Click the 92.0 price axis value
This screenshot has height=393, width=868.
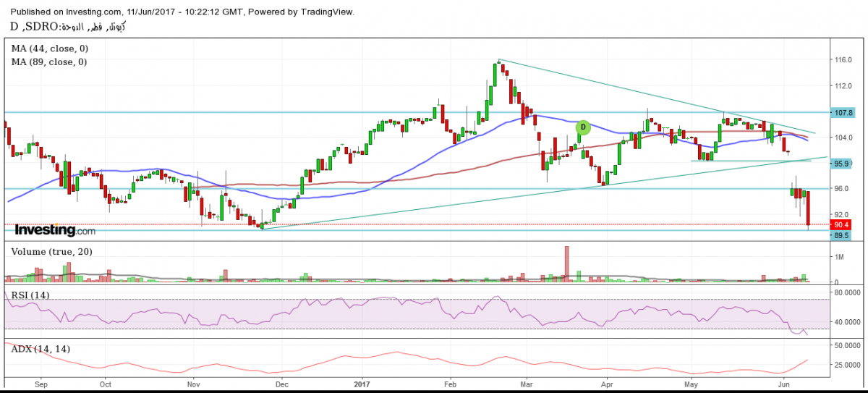coord(841,214)
